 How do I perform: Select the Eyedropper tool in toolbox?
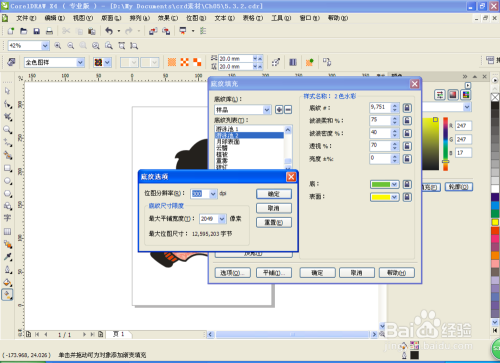7,257
